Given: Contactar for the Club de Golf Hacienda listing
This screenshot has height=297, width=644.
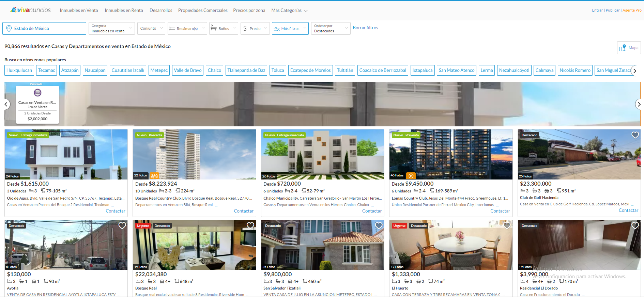Looking at the screenshot, I should [628, 210].
